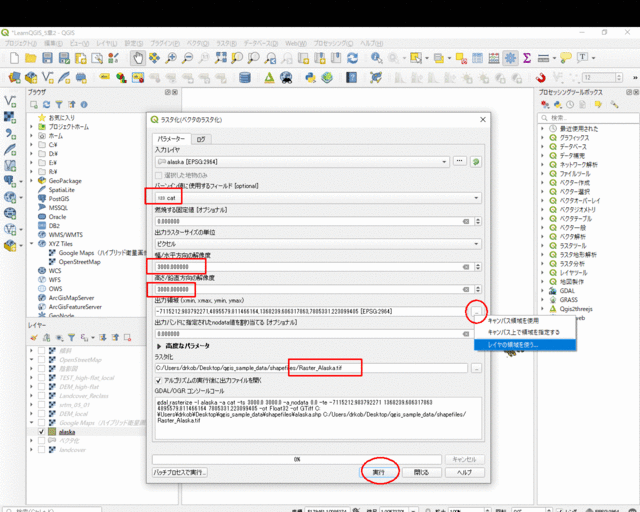
Task: Click the Identify Features tool
Action: point(376,58)
